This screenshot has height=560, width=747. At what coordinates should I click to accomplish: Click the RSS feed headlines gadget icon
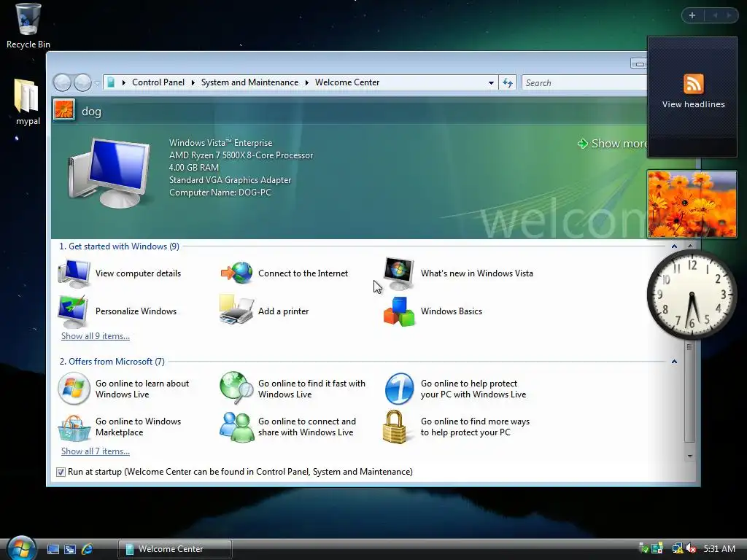pyautogui.click(x=693, y=84)
